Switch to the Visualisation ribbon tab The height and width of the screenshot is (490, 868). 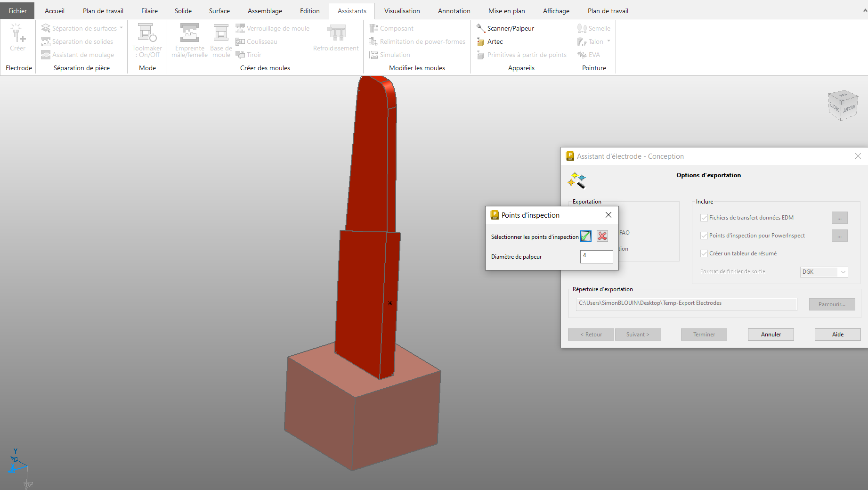[x=402, y=11]
